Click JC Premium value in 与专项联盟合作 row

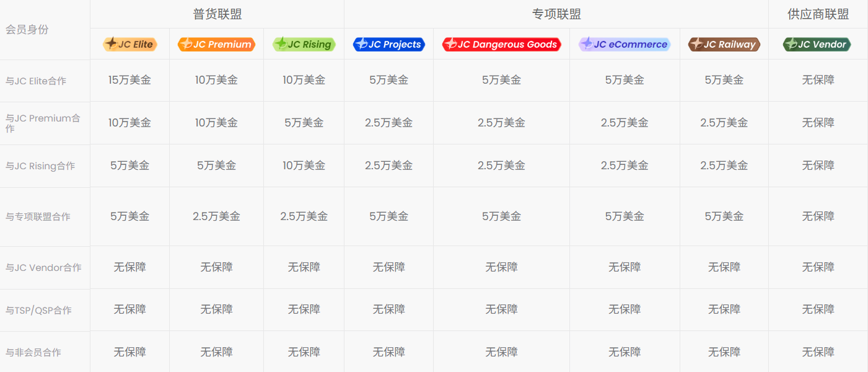tap(216, 216)
